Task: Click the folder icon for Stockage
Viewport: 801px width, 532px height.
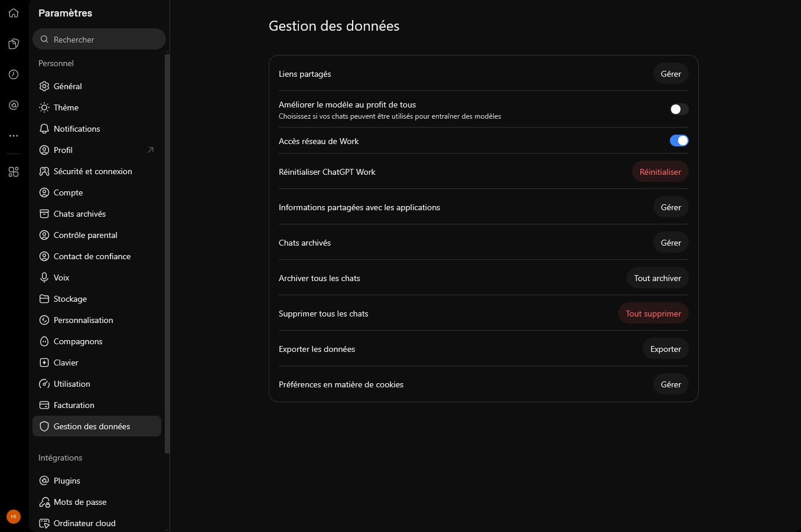Action: [44, 299]
